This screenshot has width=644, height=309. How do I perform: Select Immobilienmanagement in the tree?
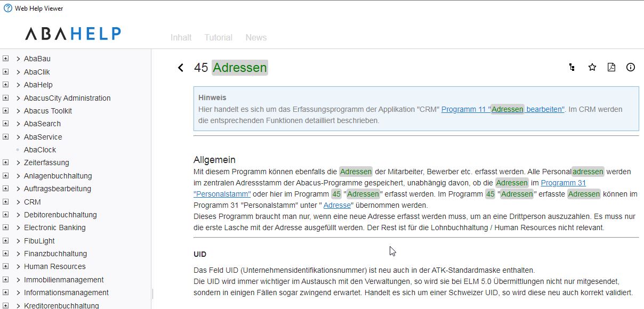click(64, 280)
